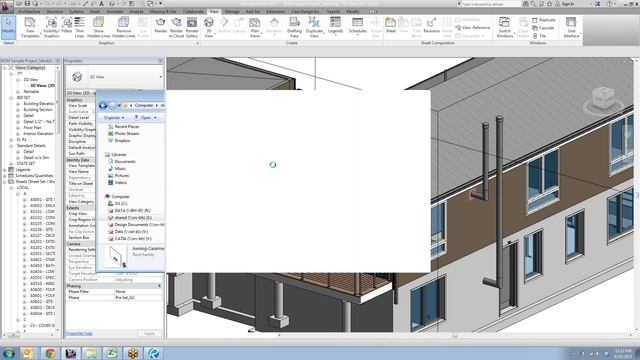Switch to Manage ribbon tab
The width and height of the screenshot is (640, 360).
point(232,11)
